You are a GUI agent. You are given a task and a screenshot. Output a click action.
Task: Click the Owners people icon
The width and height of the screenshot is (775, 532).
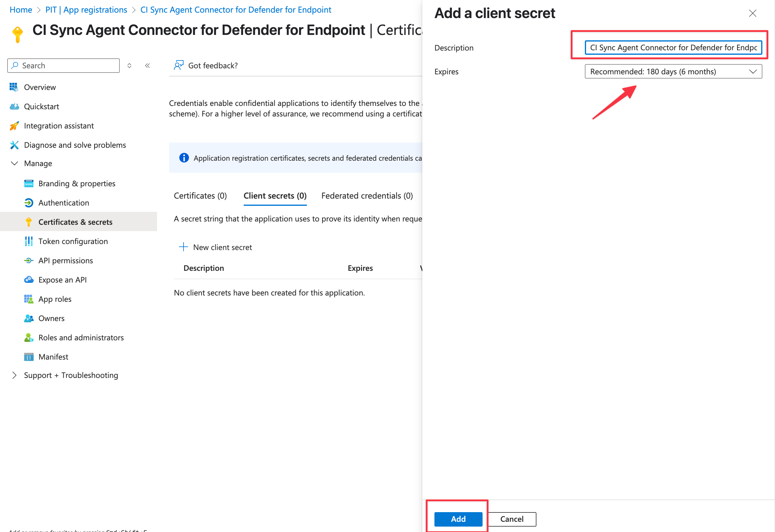click(x=29, y=318)
